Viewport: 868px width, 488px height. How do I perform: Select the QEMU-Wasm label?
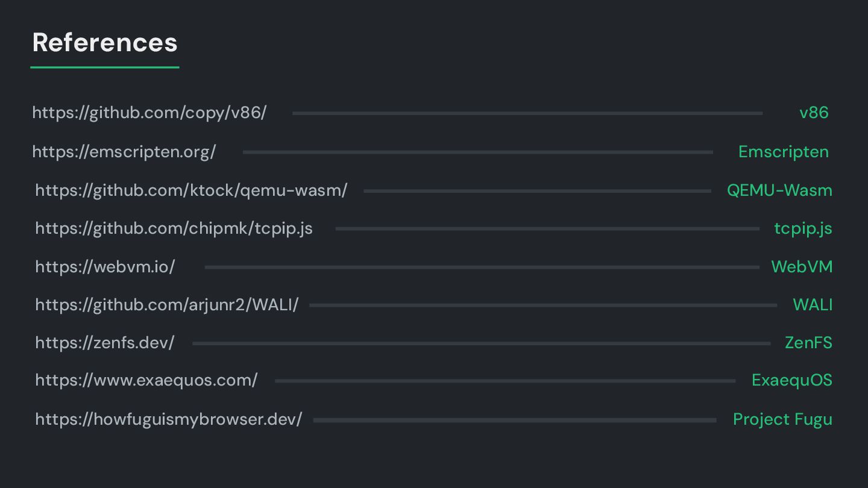click(x=779, y=190)
